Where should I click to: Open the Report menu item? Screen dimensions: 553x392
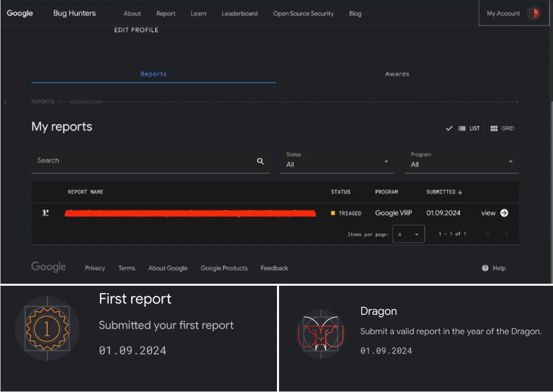[166, 14]
